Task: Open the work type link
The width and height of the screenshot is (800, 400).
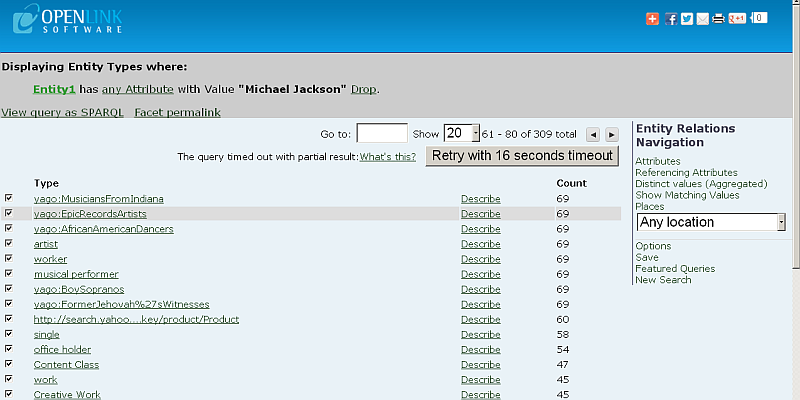Action: click(x=45, y=380)
